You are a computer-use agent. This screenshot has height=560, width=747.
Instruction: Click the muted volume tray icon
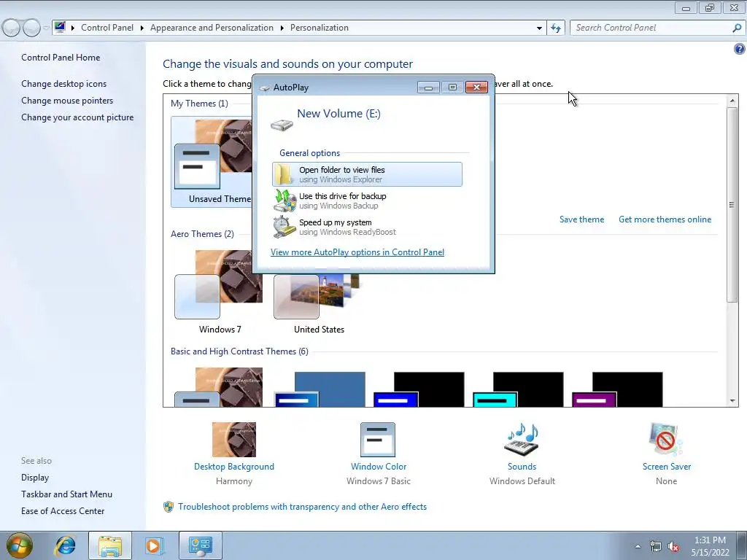[673, 547]
